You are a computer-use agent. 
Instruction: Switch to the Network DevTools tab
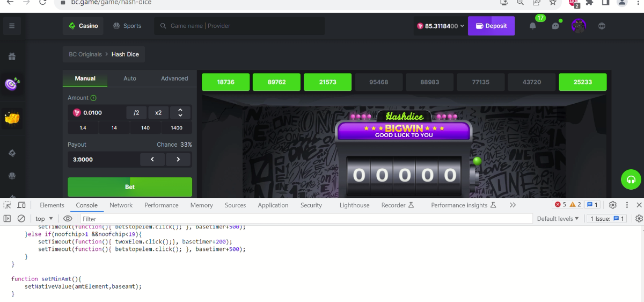[x=121, y=205]
